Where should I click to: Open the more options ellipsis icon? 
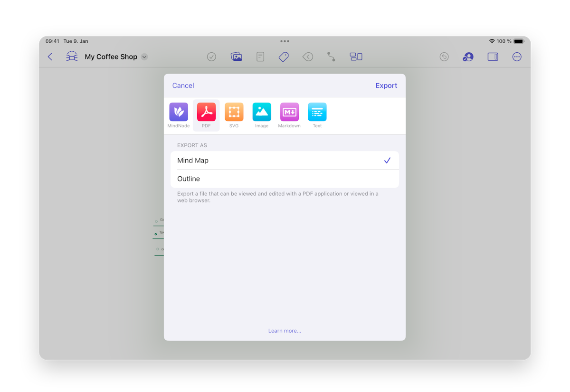point(517,57)
